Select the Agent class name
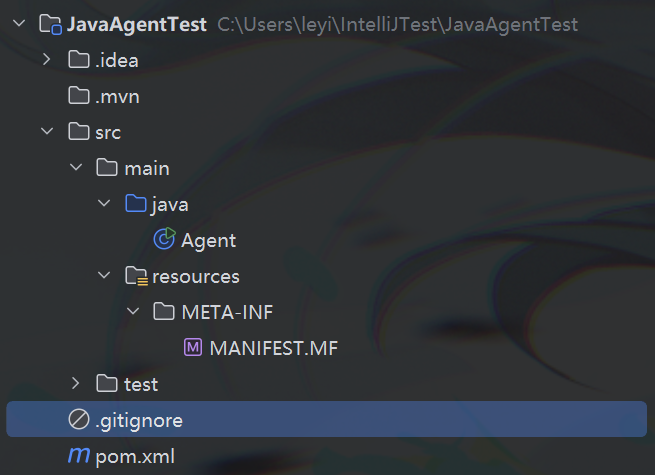This screenshot has height=475, width=655. [208, 240]
